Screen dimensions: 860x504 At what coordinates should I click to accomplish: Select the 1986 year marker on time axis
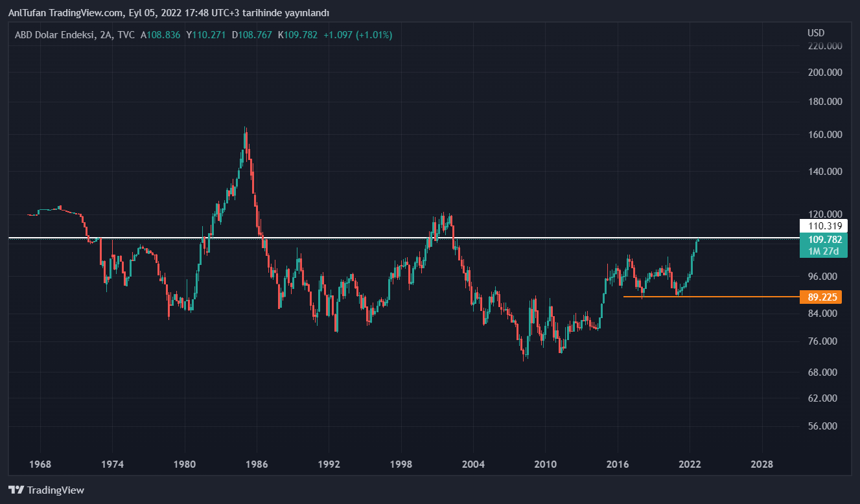(x=257, y=464)
